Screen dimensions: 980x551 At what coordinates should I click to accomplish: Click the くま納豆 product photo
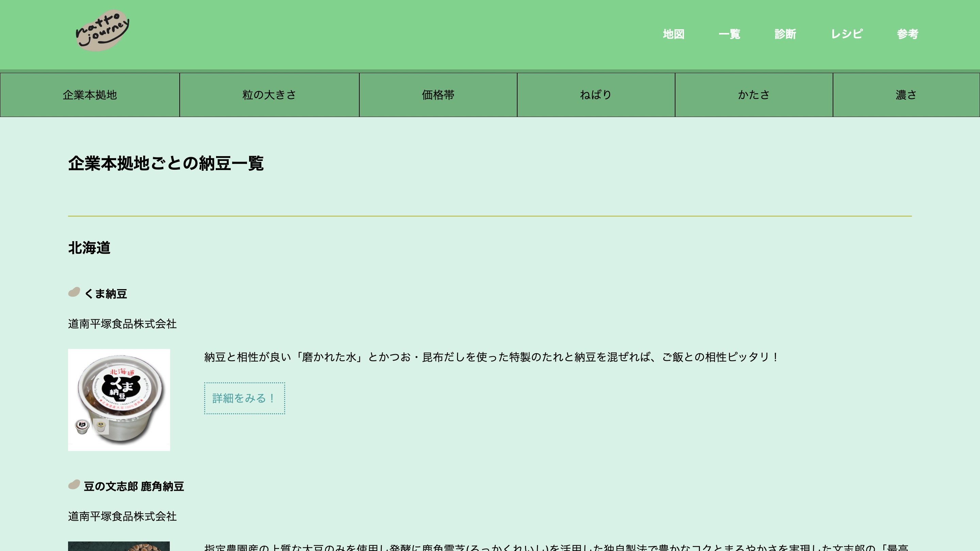[x=119, y=400]
